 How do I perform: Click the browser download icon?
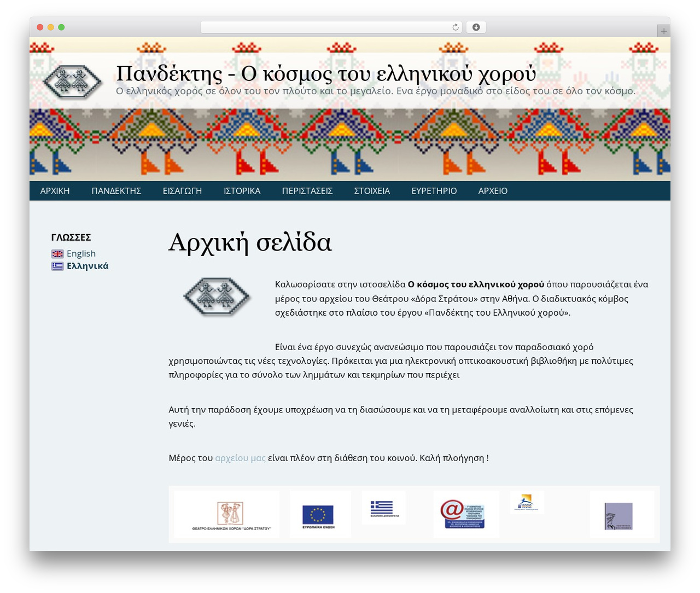coord(476,27)
